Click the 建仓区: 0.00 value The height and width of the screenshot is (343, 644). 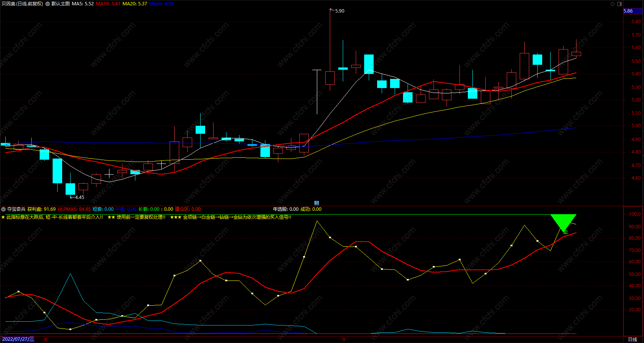[188, 209]
